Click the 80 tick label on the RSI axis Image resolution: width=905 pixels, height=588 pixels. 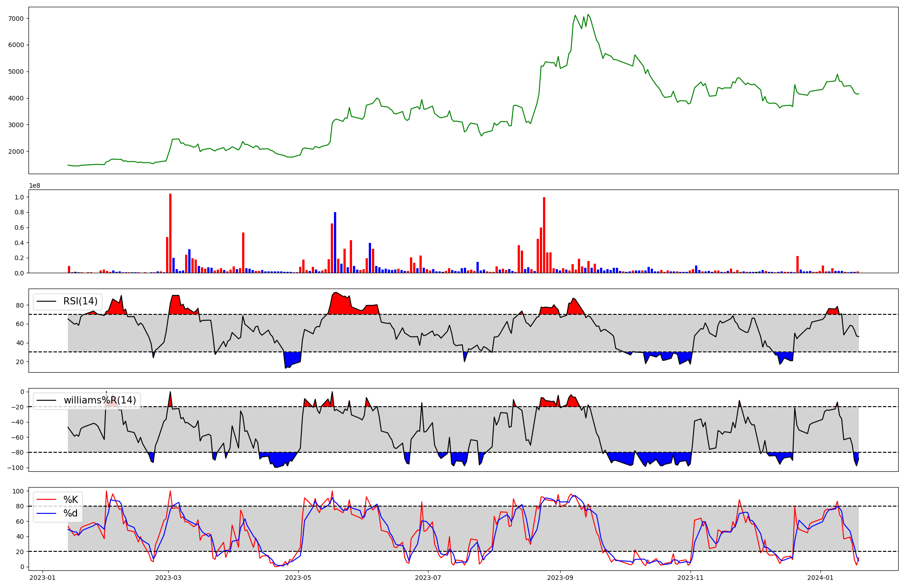click(x=20, y=305)
